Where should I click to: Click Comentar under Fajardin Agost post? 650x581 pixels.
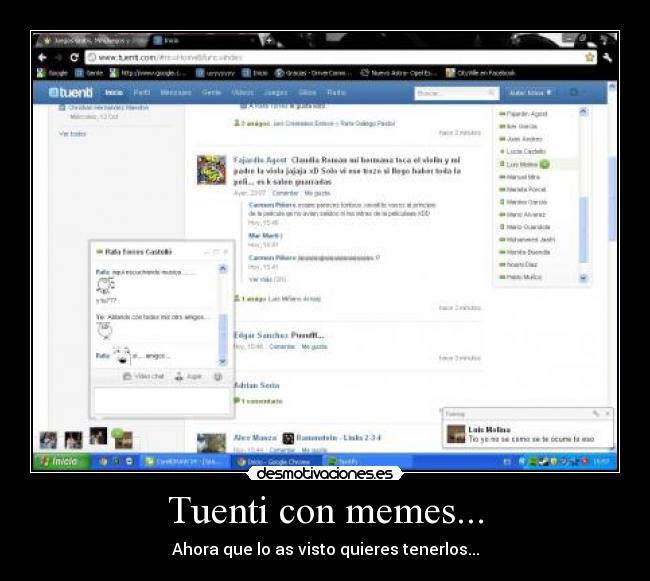click(285, 193)
